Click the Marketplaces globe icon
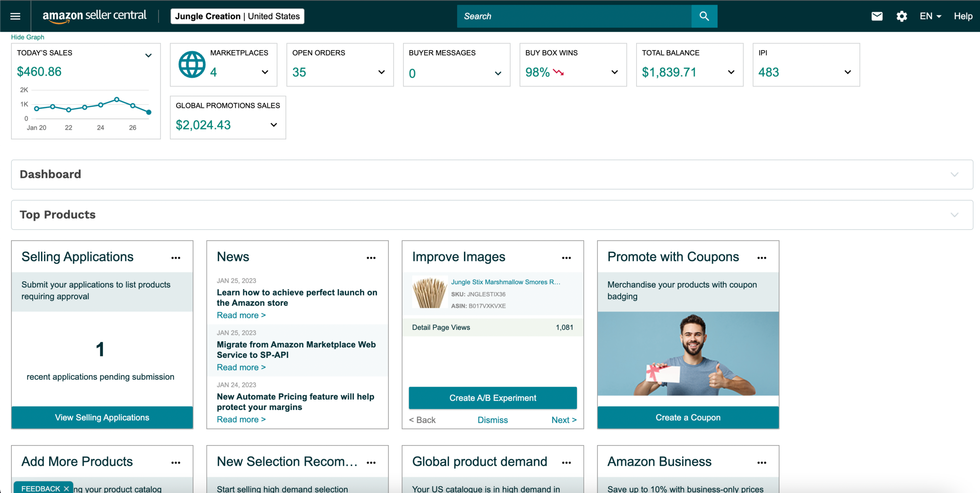Screen dimensions: 980x493 [x=192, y=64]
